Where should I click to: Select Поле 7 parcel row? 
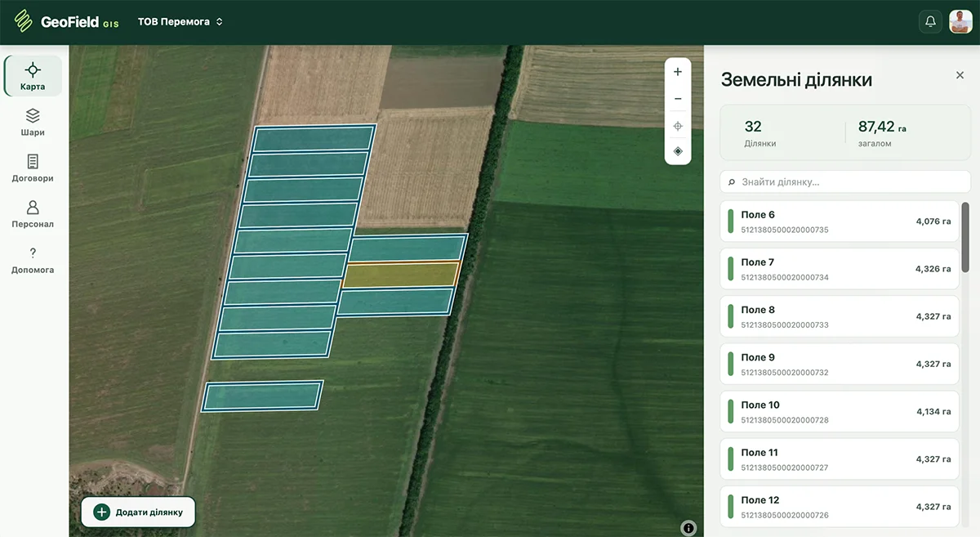coord(840,269)
